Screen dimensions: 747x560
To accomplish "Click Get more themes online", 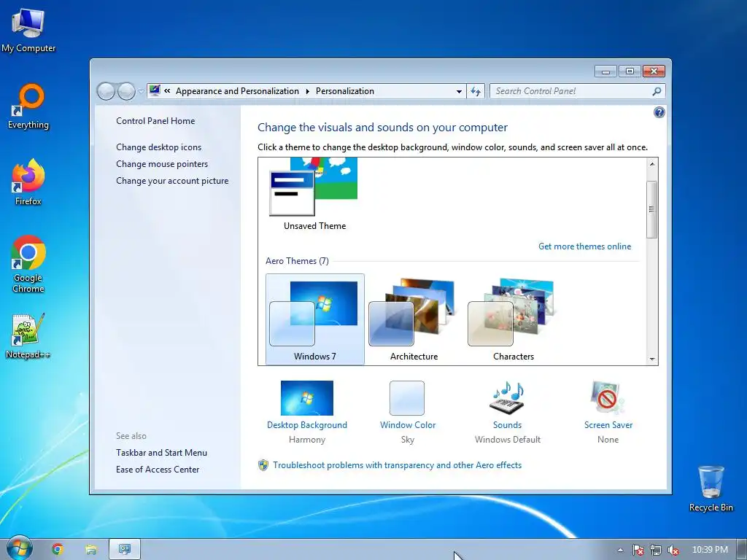I will pos(584,246).
